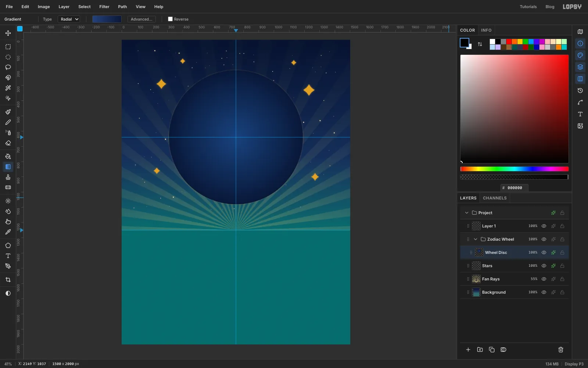Select the Eyedropper tool

point(8,232)
